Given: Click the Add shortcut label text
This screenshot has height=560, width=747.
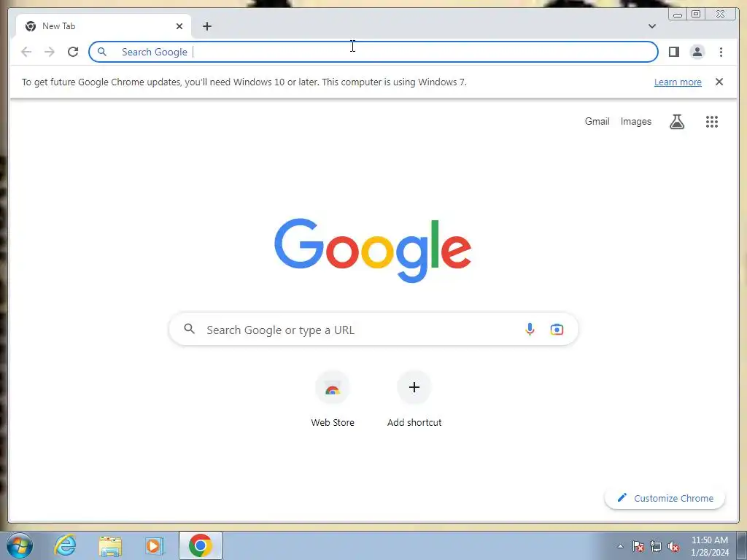Looking at the screenshot, I should (x=414, y=422).
